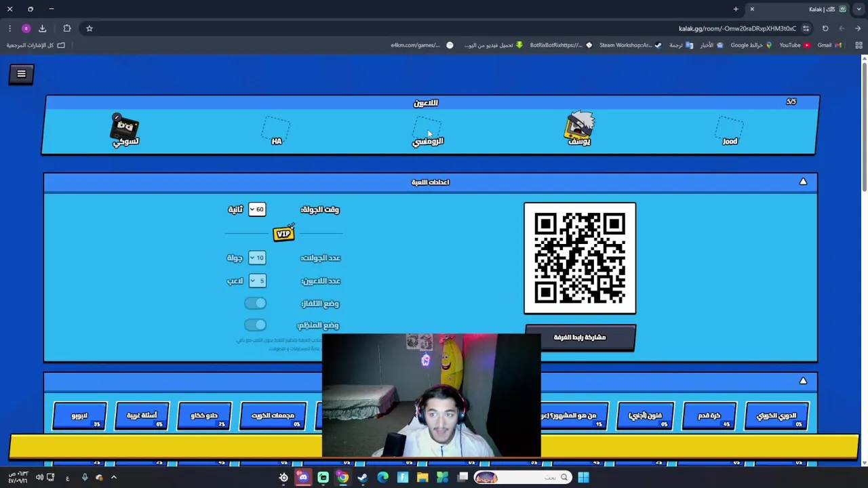The image size is (868, 488).
Task: Open the browser profile avatar
Action: (26, 28)
